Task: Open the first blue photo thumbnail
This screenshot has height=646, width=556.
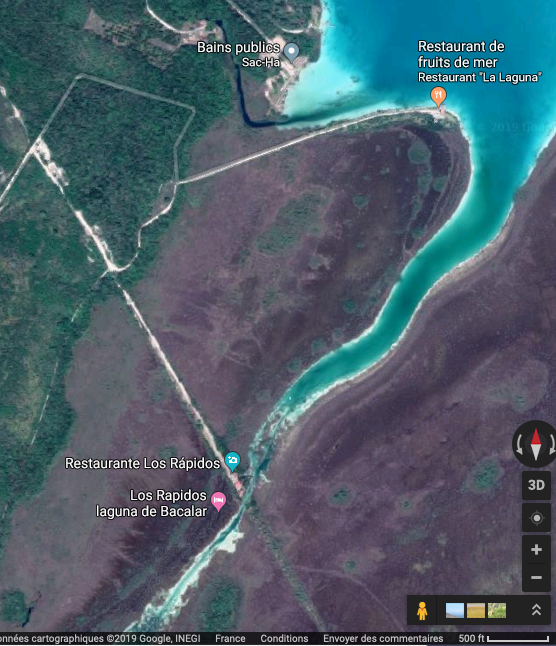Action: pyautogui.click(x=455, y=610)
